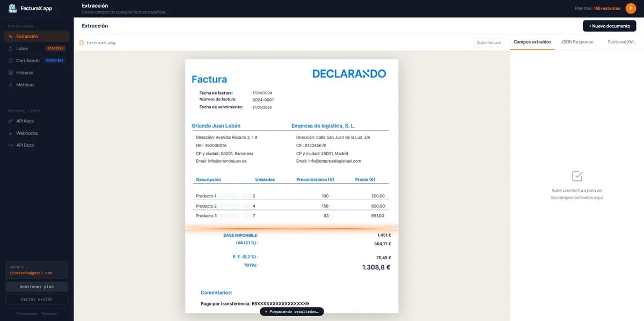Click due date 17/05/2024
The image size is (644, 321).
pyautogui.click(x=262, y=107)
